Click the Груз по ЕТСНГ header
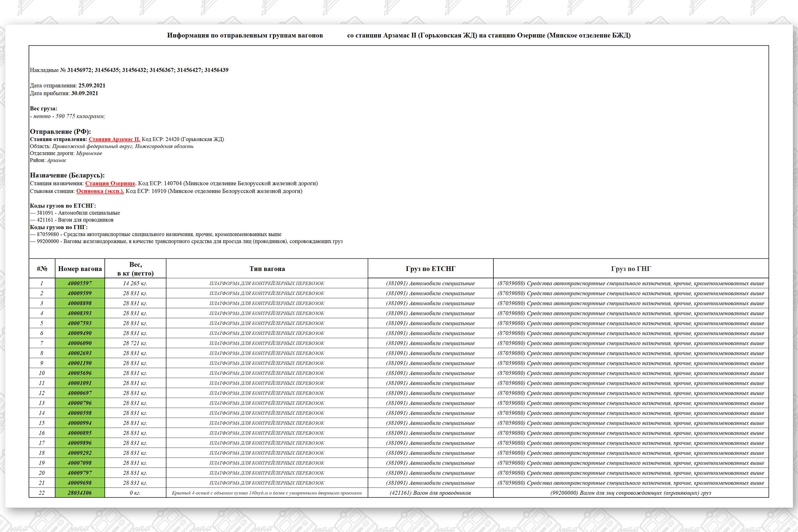Screen dimensions: 798x532 (431, 269)
